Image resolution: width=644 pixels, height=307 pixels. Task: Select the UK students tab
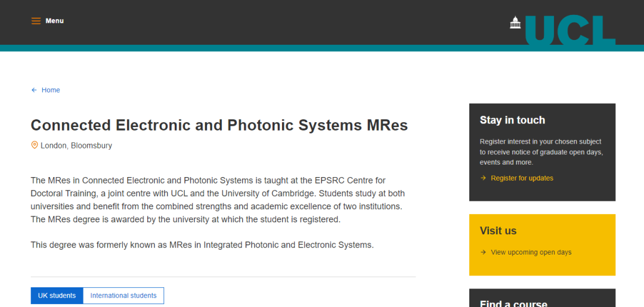57,296
